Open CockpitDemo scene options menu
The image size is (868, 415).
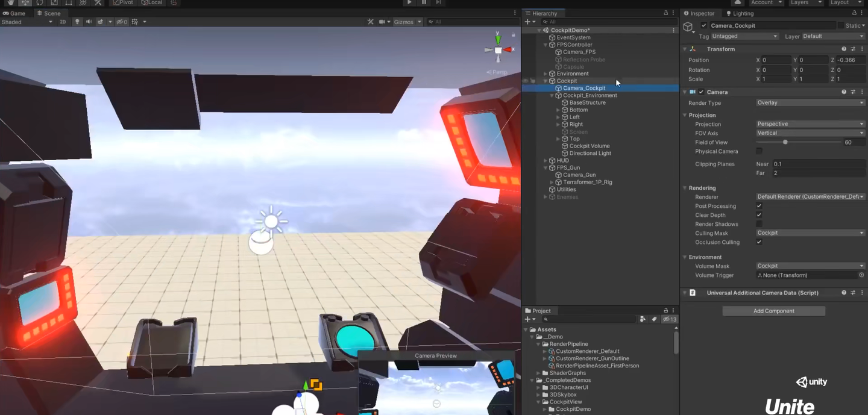[x=673, y=30]
